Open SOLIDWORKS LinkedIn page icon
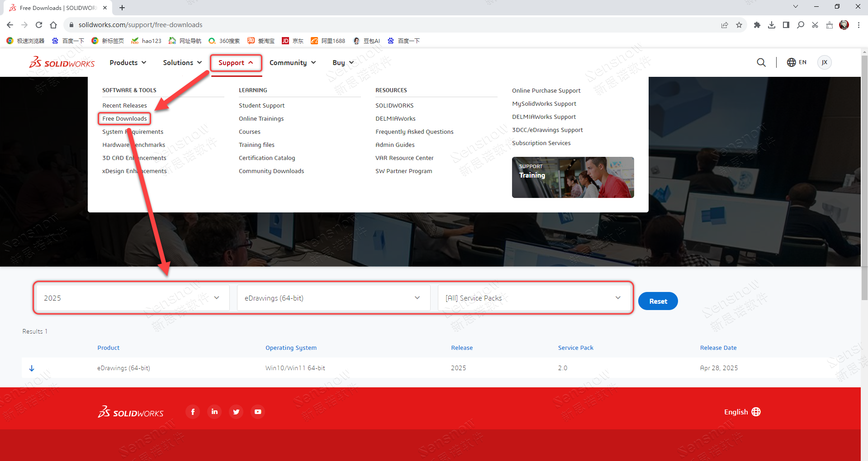 tap(214, 412)
